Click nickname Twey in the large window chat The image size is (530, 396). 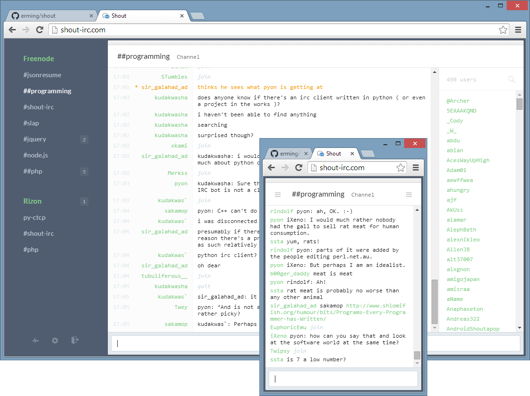[181, 307]
